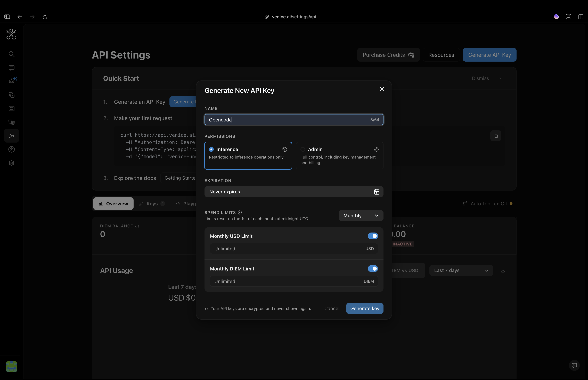The height and width of the screenshot is (380, 588).
Task: Focus the Name input field
Action: (x=294, y=120)
